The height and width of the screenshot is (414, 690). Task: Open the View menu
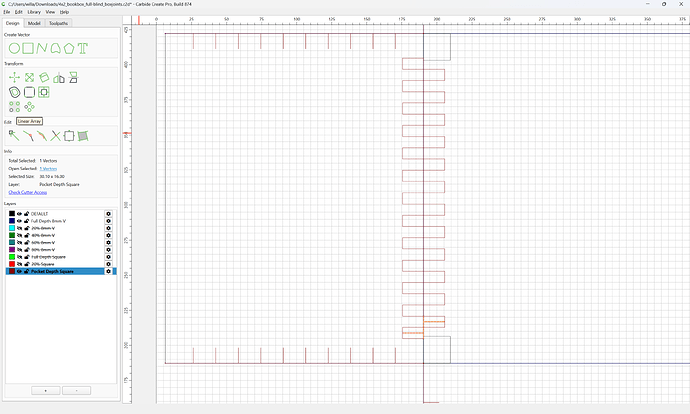51,12
